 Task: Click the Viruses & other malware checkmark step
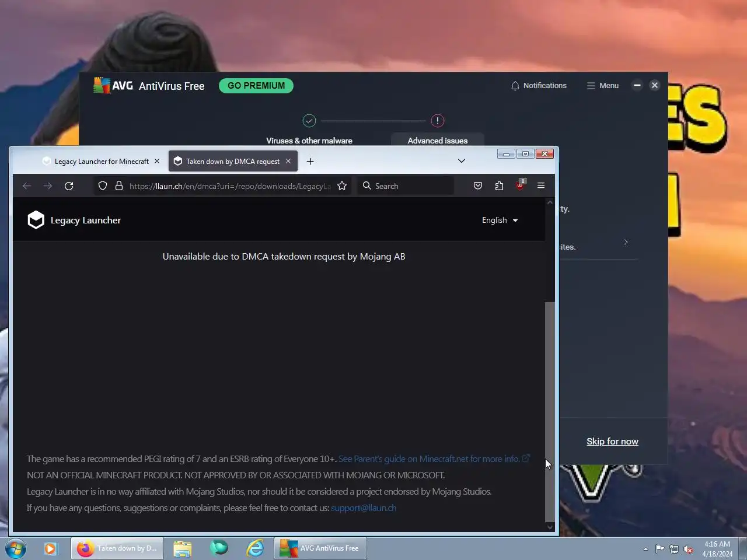tap(309, 121)
